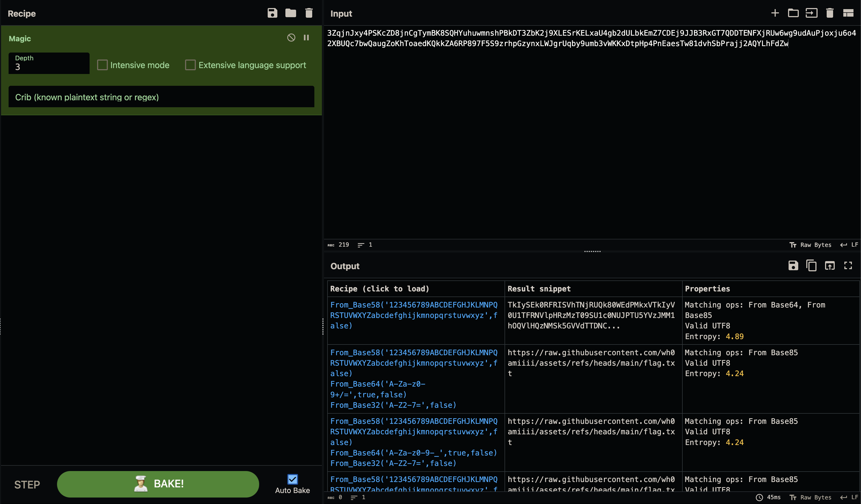The image size is (861, 504).
Task: Enable Intensive mode checkbox
Action: [102, 65]
